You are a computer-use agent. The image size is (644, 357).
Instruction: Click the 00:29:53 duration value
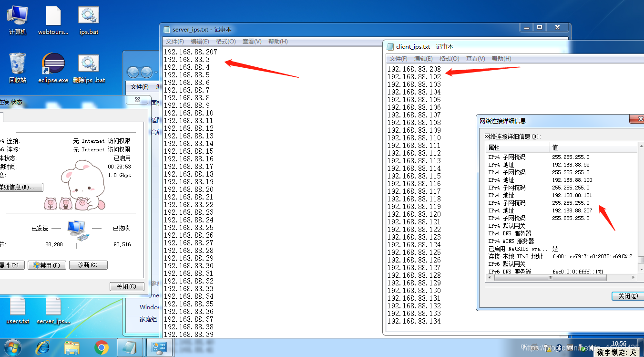pyautogui.click(x=119, y=167)
